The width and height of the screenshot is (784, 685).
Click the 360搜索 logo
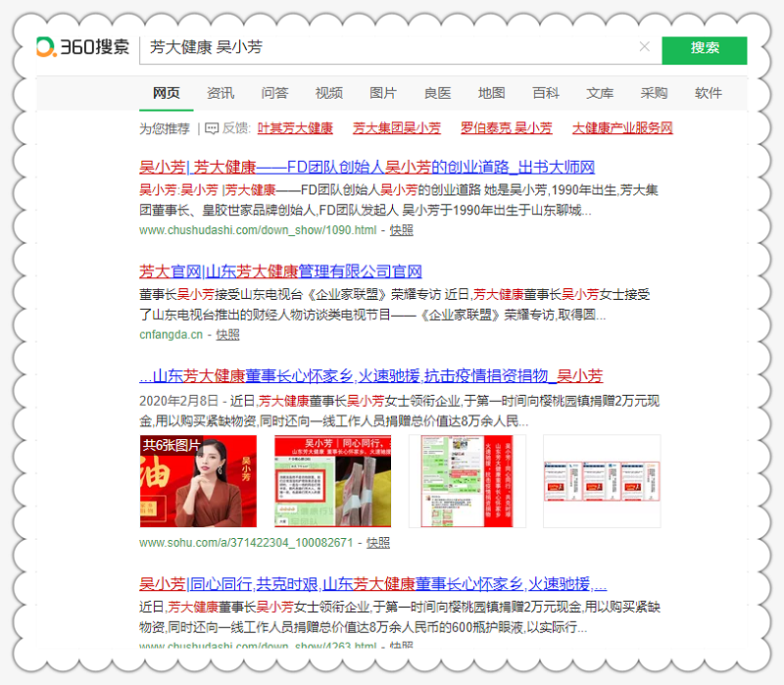[x=83, y=47]
